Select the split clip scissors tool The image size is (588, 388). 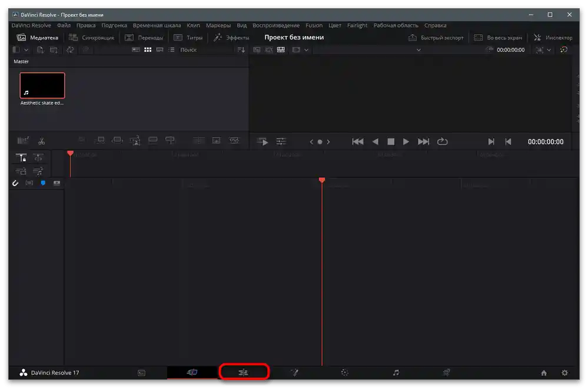click(41, 141)
